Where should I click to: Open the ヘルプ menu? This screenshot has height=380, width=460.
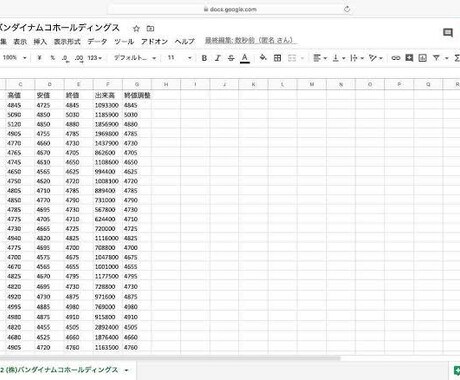click(184, 42)
